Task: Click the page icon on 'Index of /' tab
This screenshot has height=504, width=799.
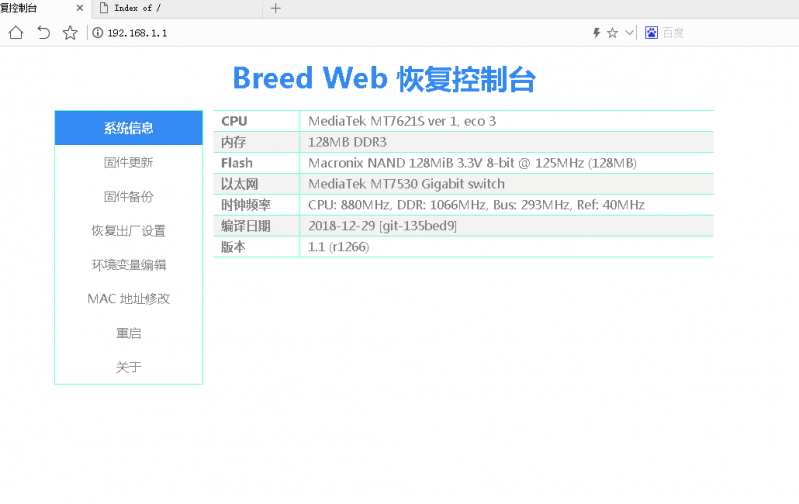Action: click(104, 8)
